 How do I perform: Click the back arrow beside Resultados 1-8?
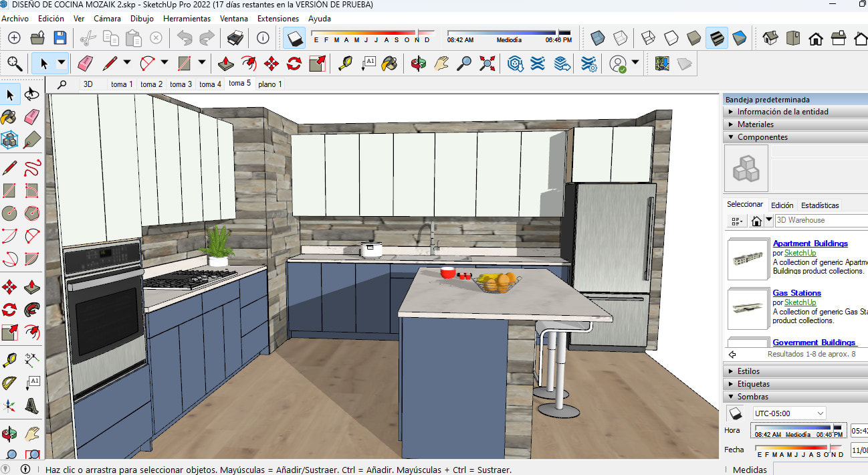[732, 355]
